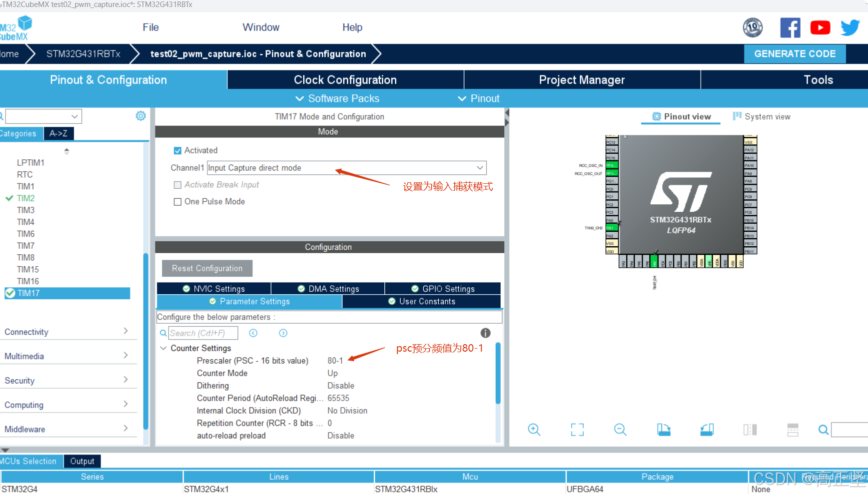This screenshot has height=494, width=868.
Task: Open the Window menu
Action: pos(261,27)
